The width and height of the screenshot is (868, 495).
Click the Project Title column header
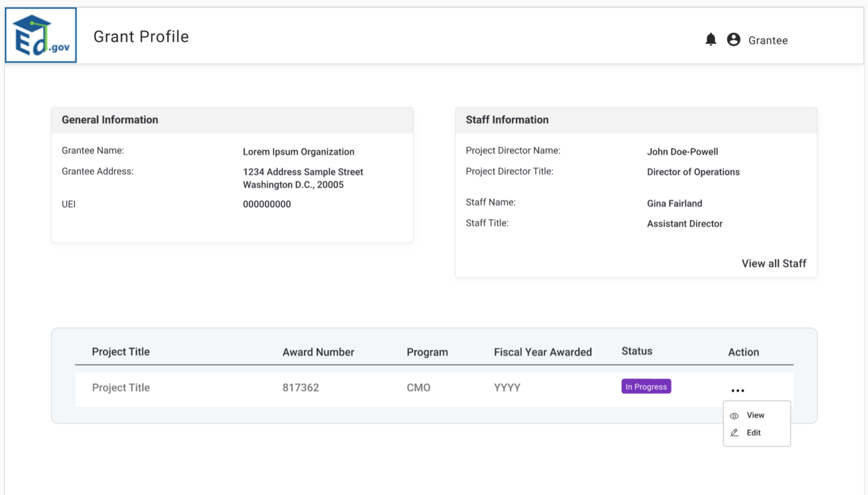click(121, 352)
